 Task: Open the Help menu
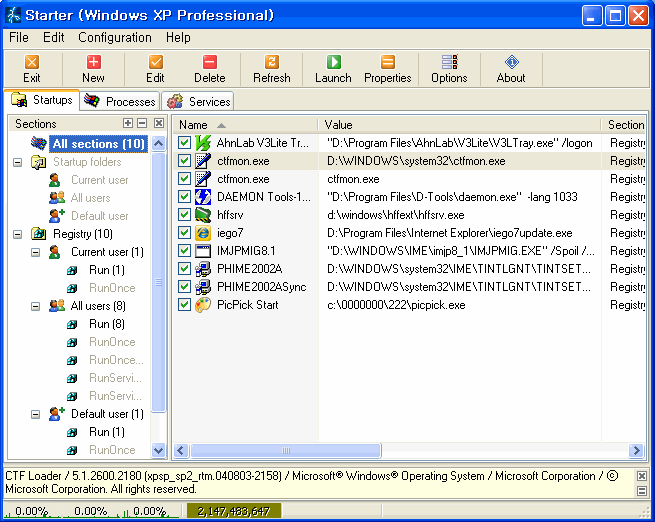pos(178,38)
